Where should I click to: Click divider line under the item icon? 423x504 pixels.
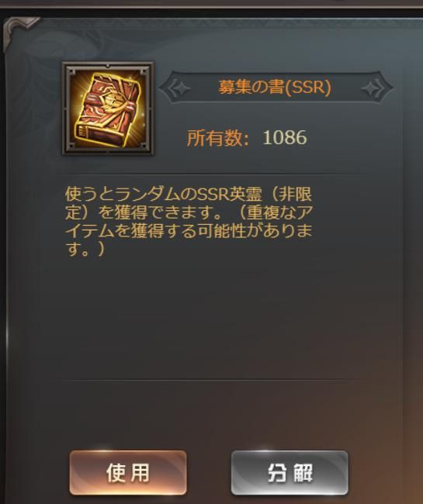213,175
